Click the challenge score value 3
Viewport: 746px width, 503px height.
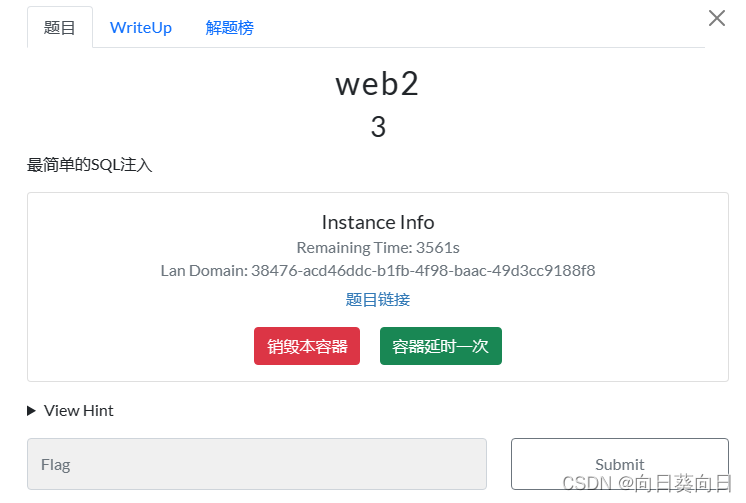tap(378, 127)
